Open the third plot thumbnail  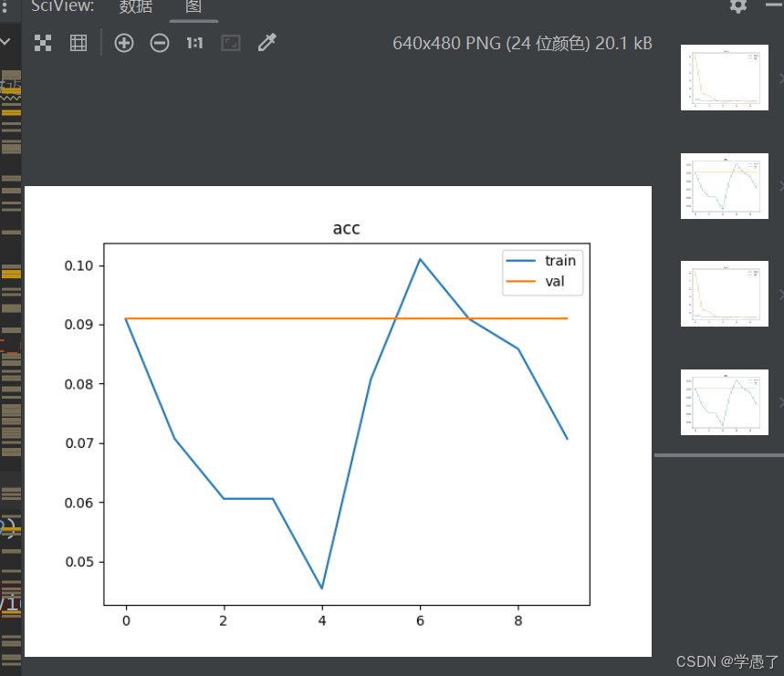(x=724, y=294)
